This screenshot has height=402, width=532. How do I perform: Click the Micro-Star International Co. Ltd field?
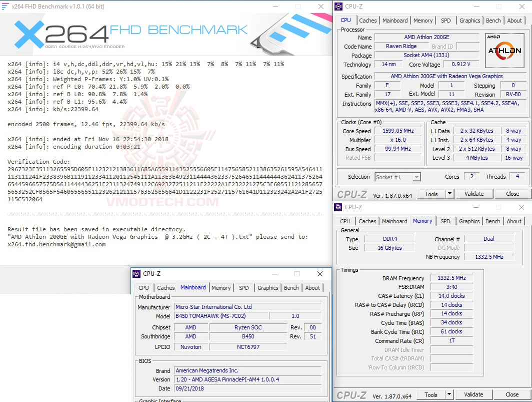click(247, 307)
